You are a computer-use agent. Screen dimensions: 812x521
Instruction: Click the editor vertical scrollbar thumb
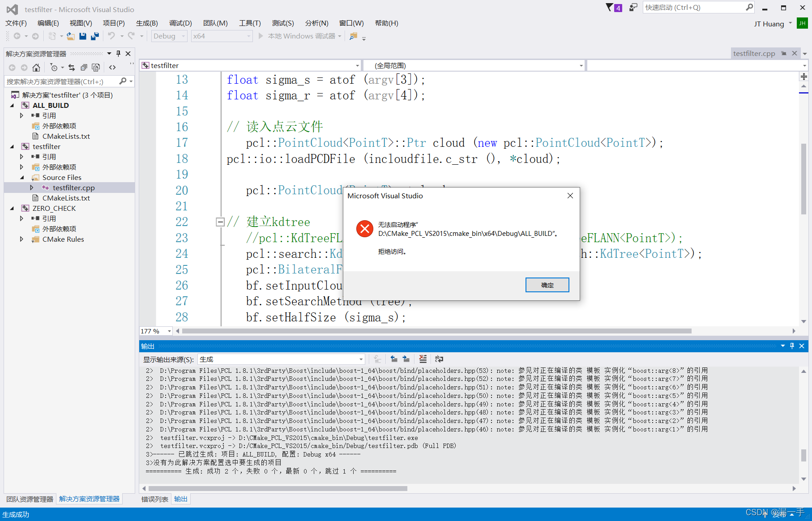(804, 179)
